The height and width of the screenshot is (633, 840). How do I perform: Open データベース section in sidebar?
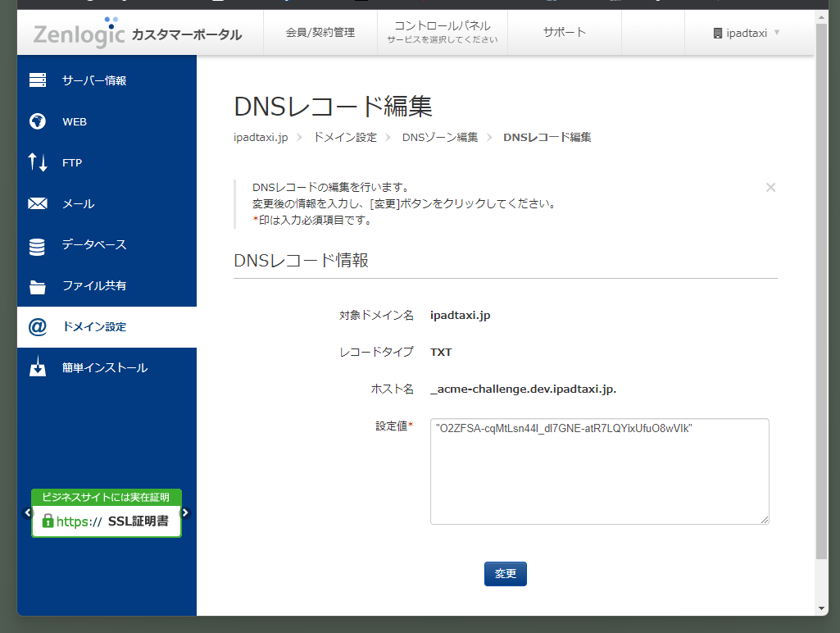[107, 244]
